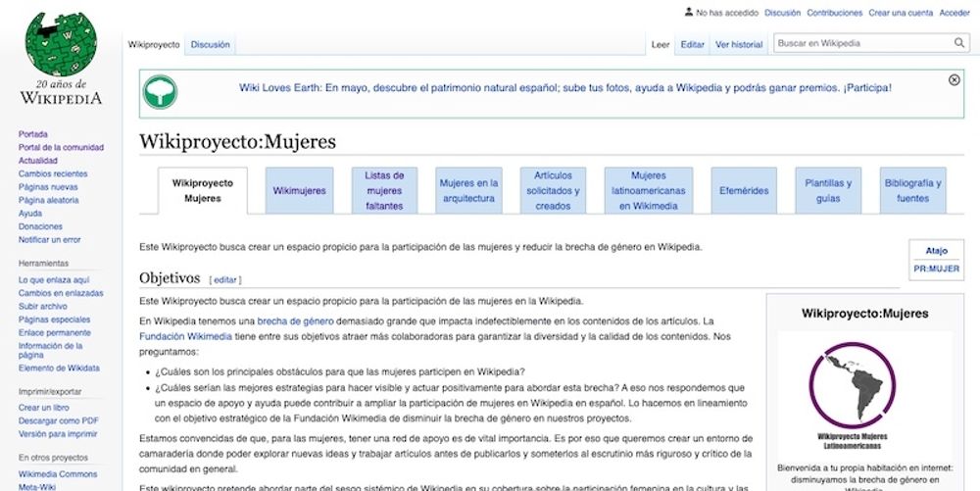Click Crear un libro
Viewport: 980px width, 491px height.
pyautogui.click(x=44, y=408)
